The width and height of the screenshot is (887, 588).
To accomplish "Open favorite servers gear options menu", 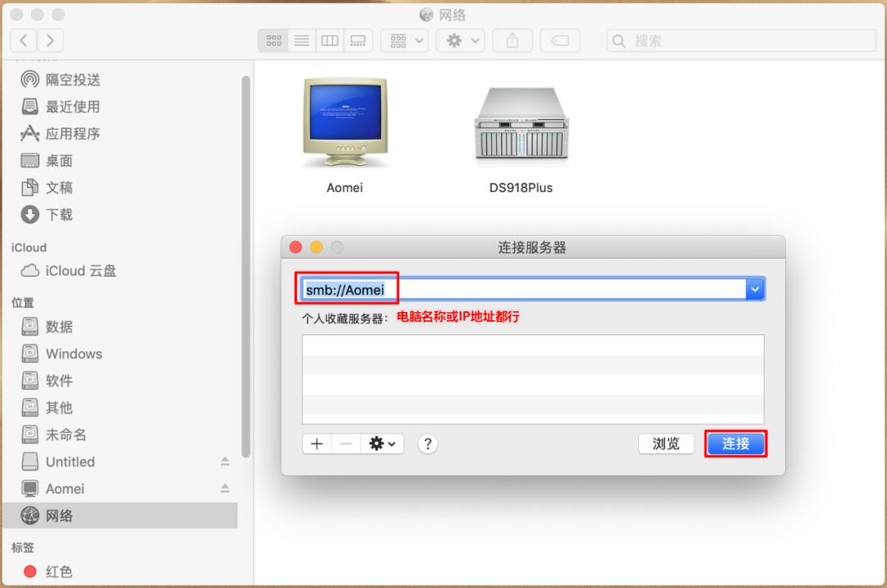I will 383,443.
